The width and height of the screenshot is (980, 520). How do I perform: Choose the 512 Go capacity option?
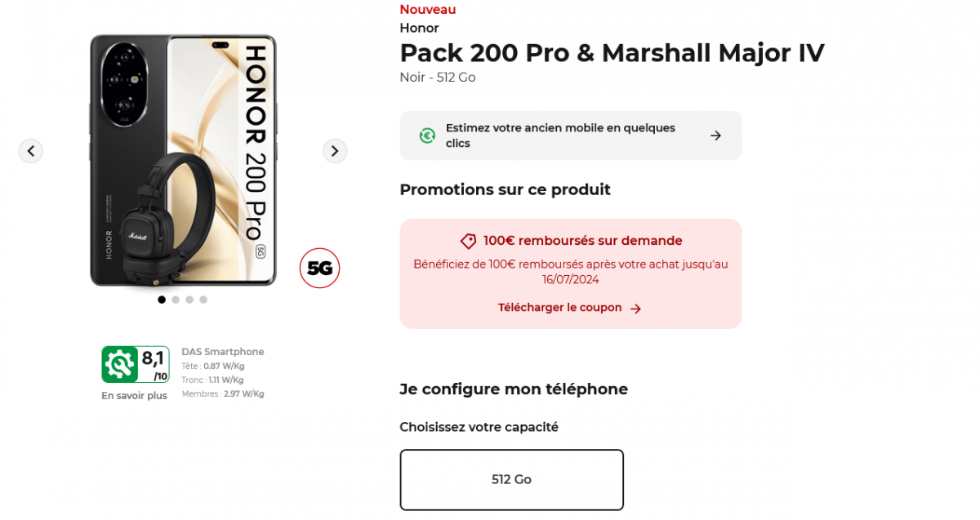pos(511,479)
